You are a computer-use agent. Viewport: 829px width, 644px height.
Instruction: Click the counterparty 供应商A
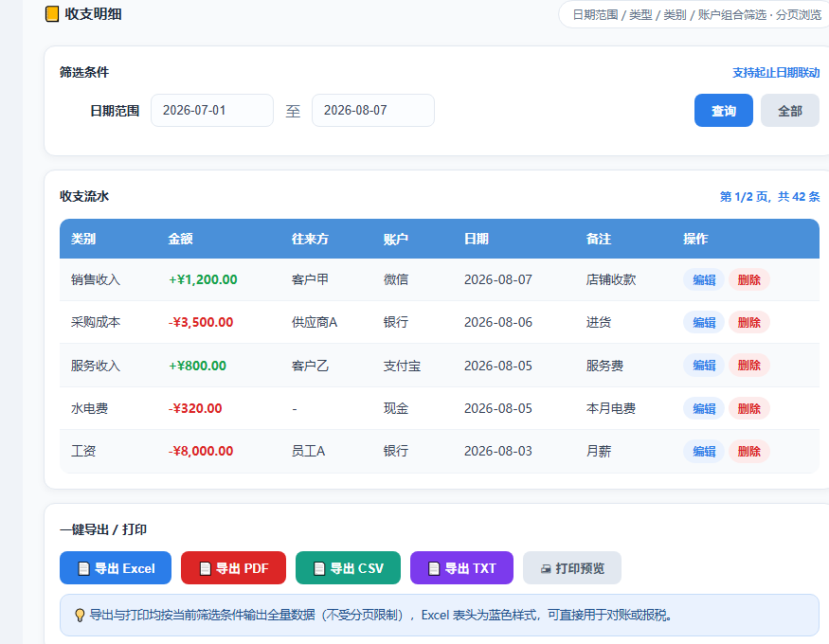(x=314, y=322)
